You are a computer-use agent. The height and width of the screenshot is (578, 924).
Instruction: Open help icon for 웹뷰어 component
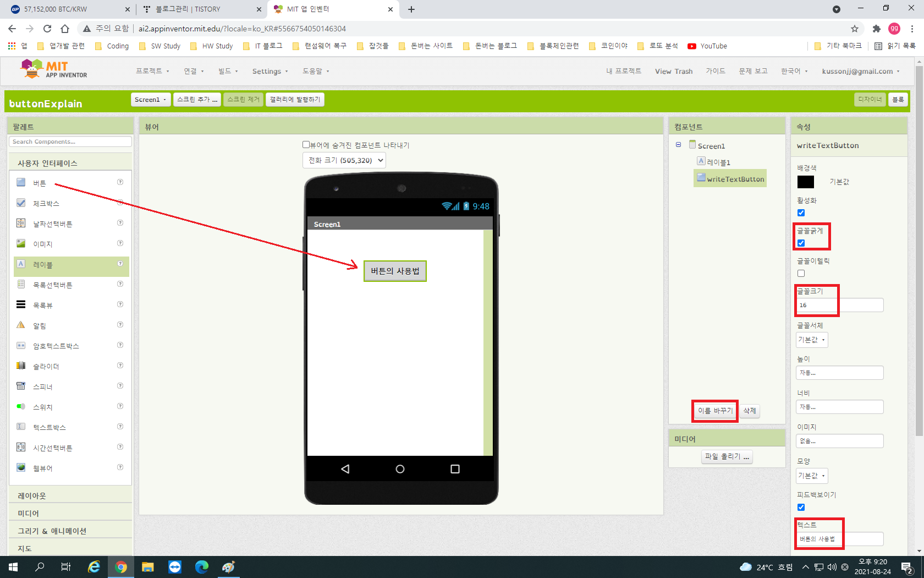coord(120,467)
